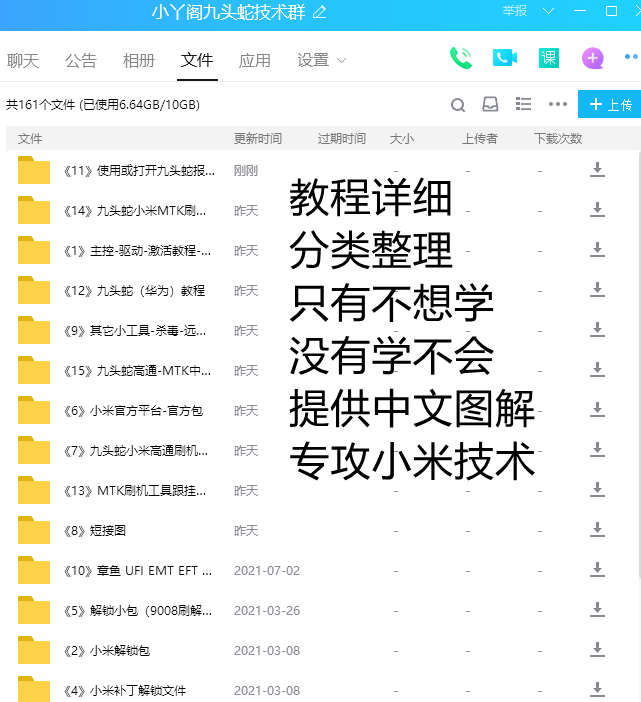This screenshot has width=641, height=702.
Task: Click the 2021-07-02 date of 《10》 row
Action: point(267,571)
